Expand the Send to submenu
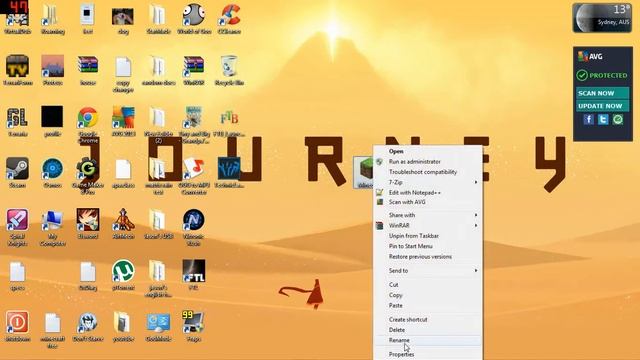Viewport: 640px width, 360px height. [428, 271]
